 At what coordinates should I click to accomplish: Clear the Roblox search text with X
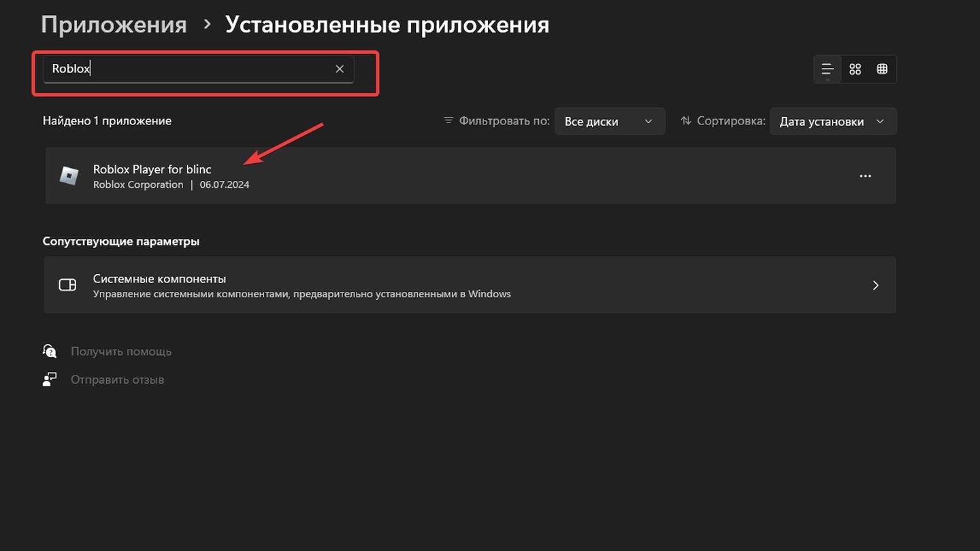pyautogui.click(x=340, y=69)
